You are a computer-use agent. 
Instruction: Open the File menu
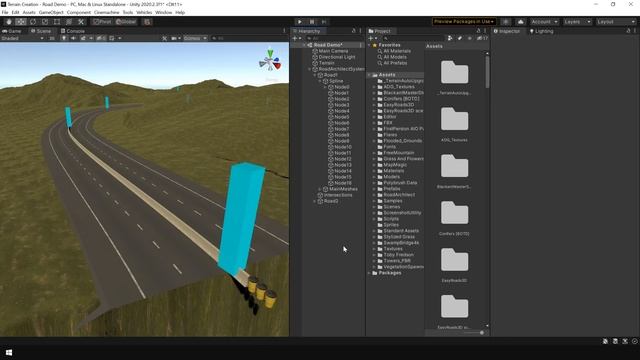click(x=5, y=13)
